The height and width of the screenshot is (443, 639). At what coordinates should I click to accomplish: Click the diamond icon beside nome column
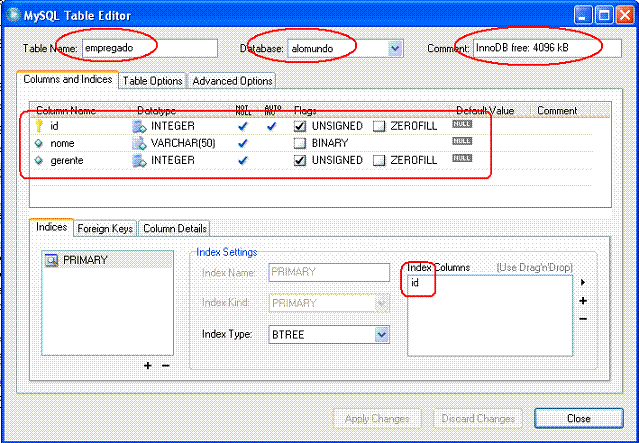point(39,143)
